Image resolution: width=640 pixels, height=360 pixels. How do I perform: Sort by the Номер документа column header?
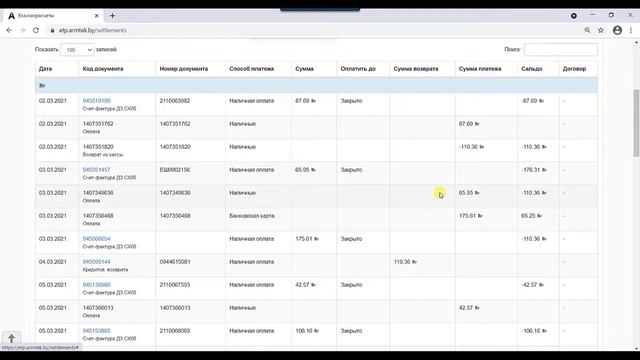click(184, 69)
